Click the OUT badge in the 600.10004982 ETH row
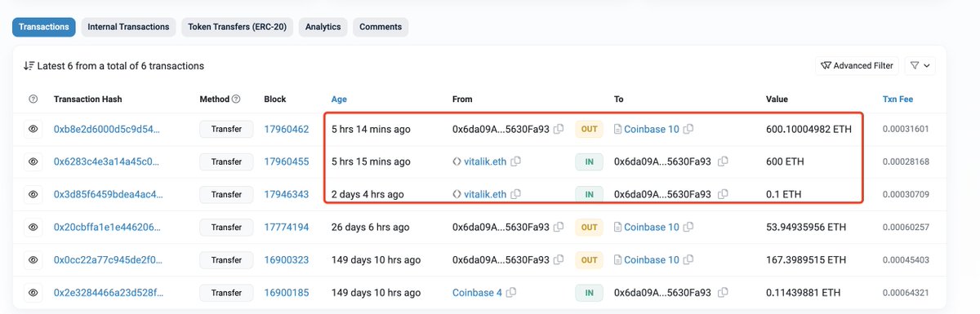 point(590,129)
